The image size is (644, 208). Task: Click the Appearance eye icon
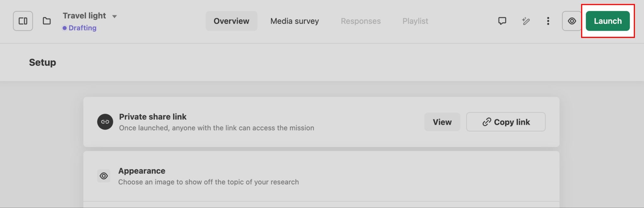[x=104, y=176]
